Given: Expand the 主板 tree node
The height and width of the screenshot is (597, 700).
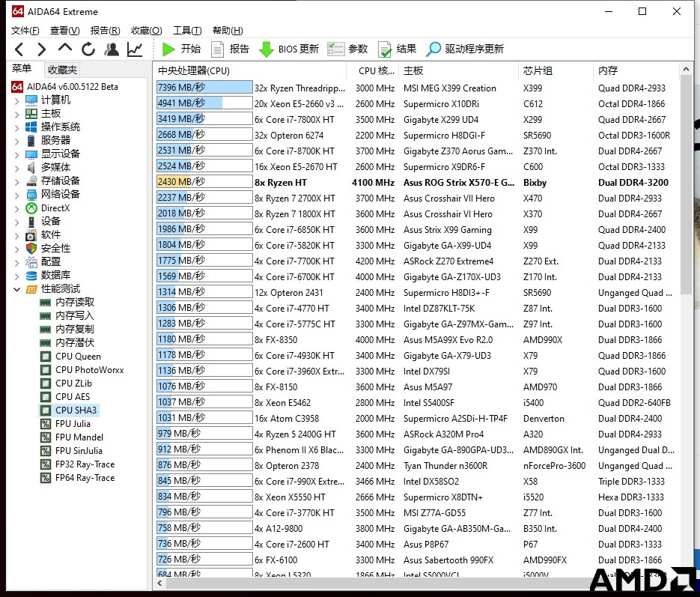Looking at the screenshot, I should click(17, 115).
